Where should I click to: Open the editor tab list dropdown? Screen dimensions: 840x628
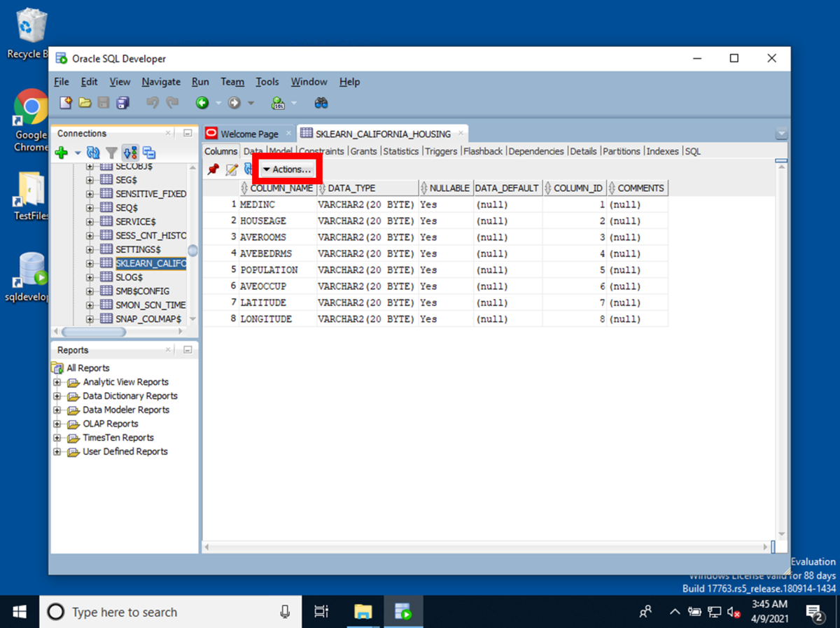pos(782,134)
